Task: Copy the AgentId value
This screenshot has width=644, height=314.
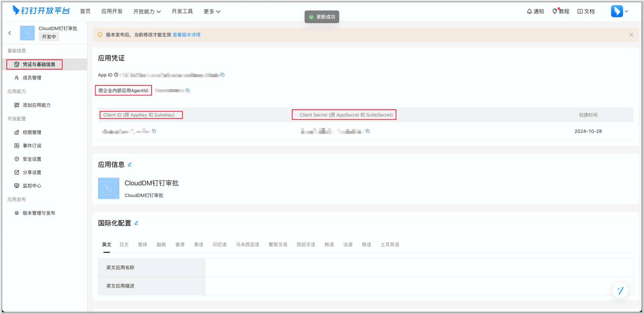Action: click(x=188, y=90)
